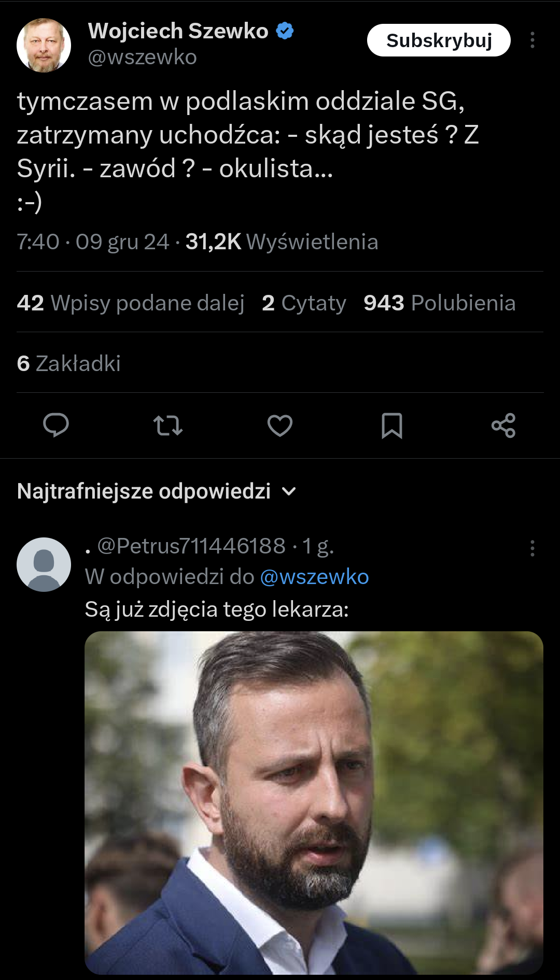Open the main post's three-dot menu
The height and width of the screenshot is (980, 560).
point(532,40)
